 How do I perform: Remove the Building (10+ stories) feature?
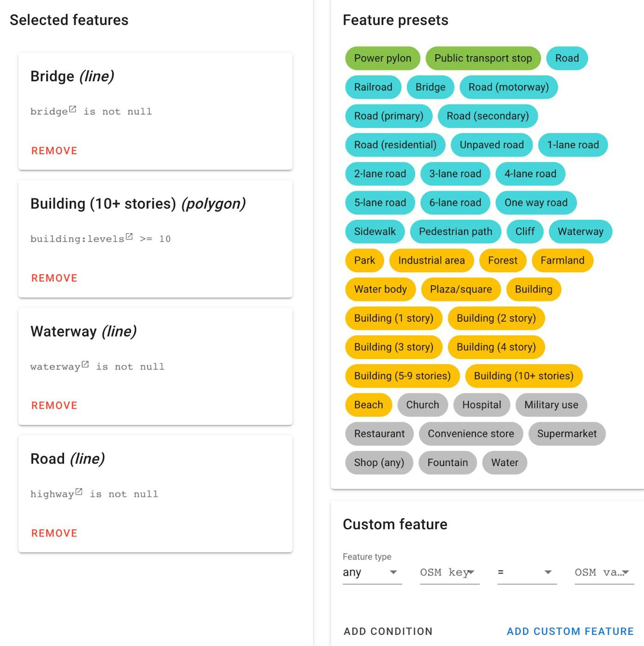(x=54, y=278)
